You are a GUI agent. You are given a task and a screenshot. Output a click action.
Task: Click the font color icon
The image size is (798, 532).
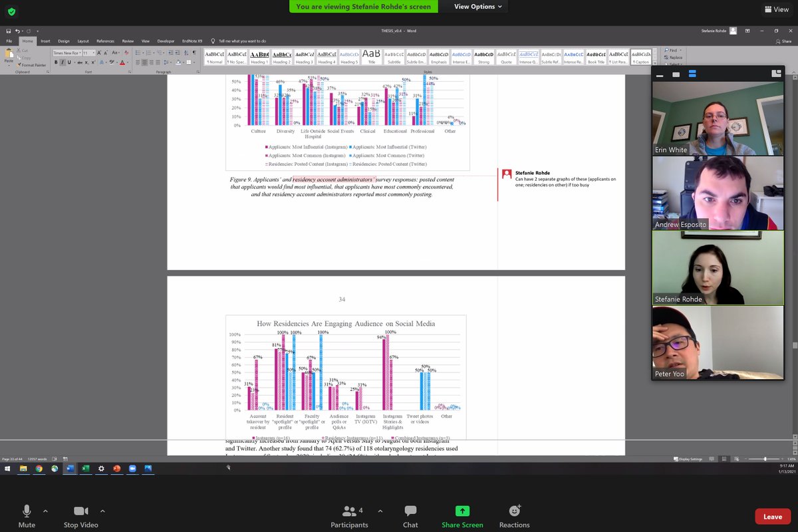pos(122,62)
